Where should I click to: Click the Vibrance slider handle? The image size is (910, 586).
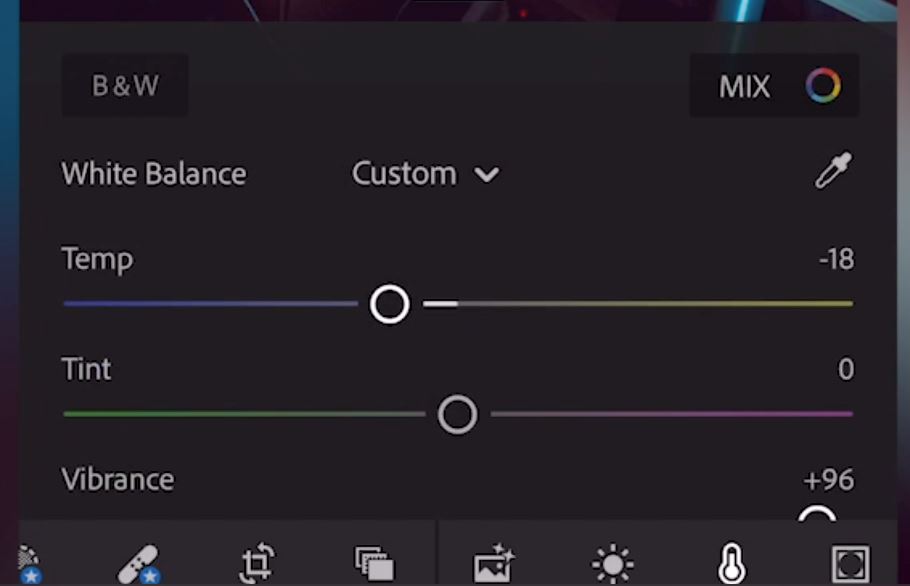[x=817, y=513]
